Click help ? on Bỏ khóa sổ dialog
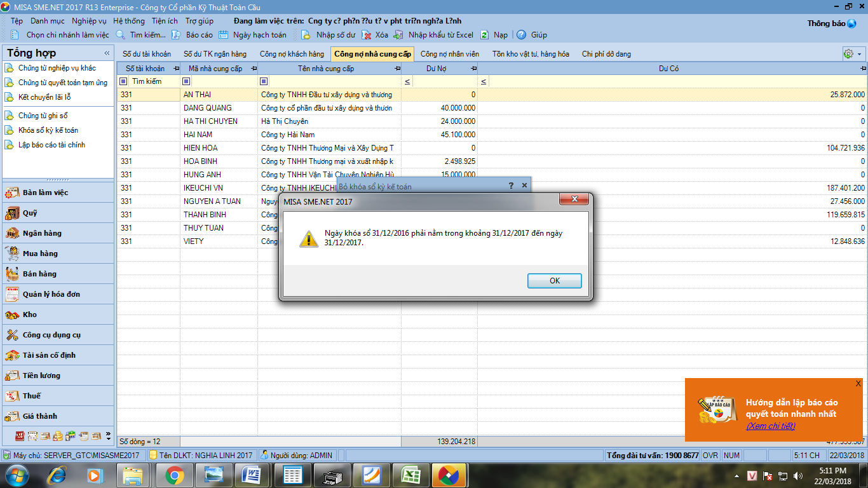868x488 pixels. [x=511, y=186]
